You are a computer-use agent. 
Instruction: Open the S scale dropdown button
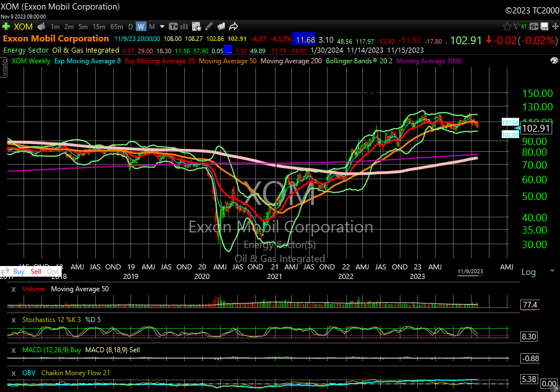click(x=534, y=26)
